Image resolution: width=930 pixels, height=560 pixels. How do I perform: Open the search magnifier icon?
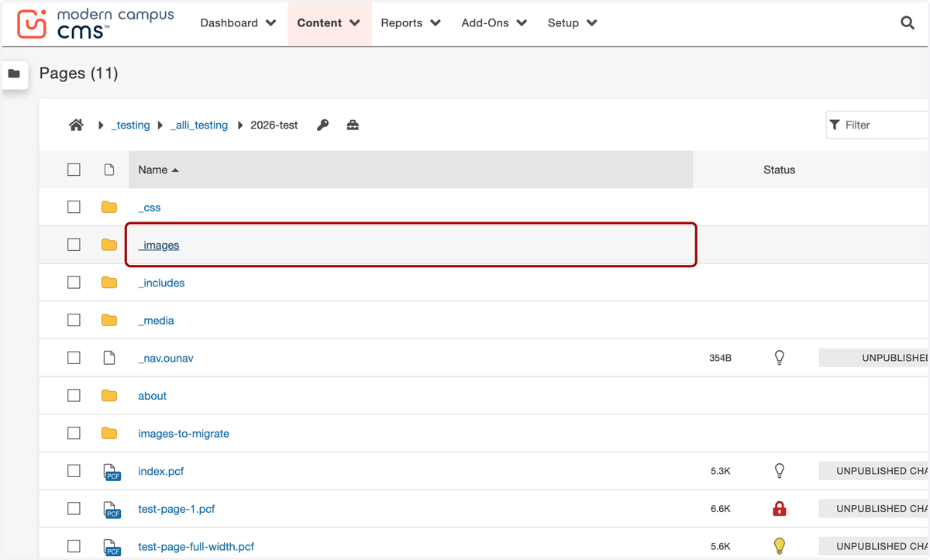[x=908, y=23]
